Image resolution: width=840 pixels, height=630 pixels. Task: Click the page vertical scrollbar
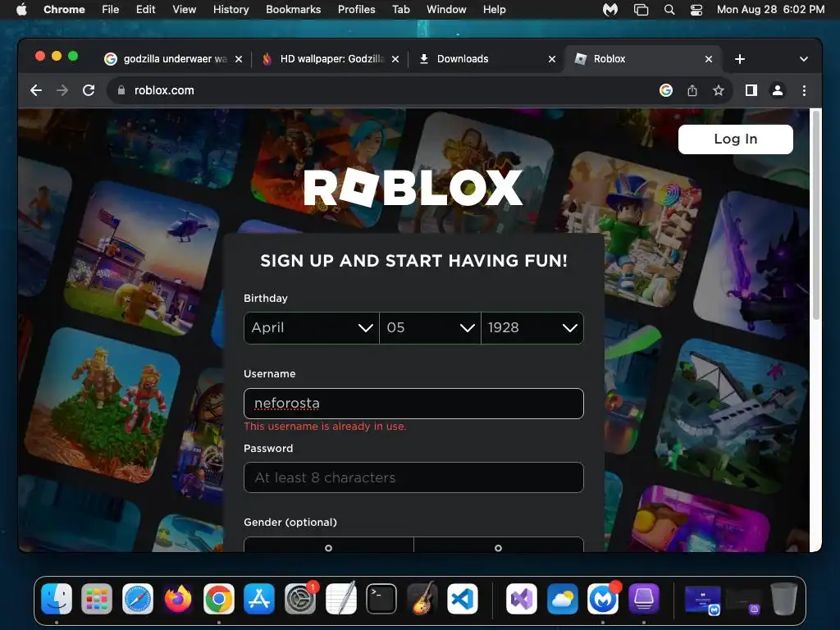tap(816, 216)
